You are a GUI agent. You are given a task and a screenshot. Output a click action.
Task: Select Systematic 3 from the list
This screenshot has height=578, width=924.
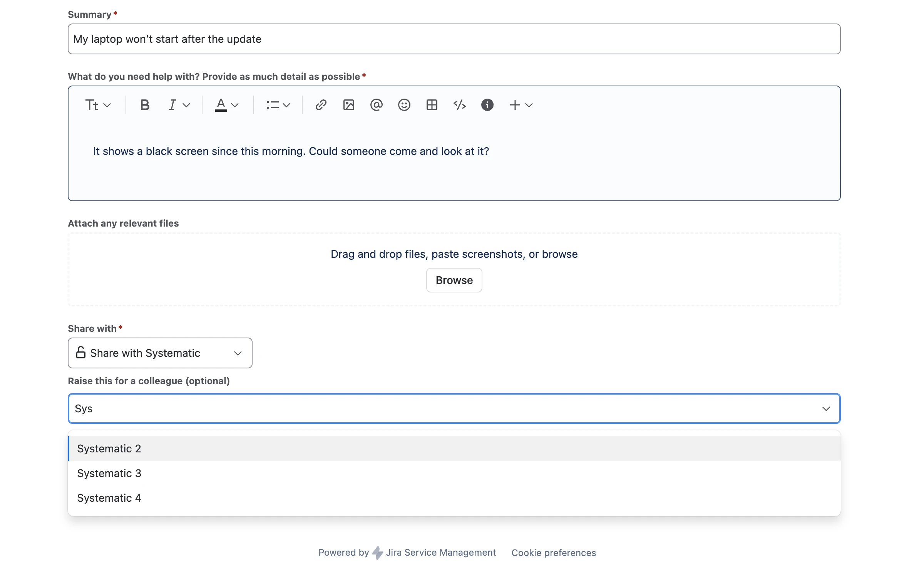click(454, 473)
